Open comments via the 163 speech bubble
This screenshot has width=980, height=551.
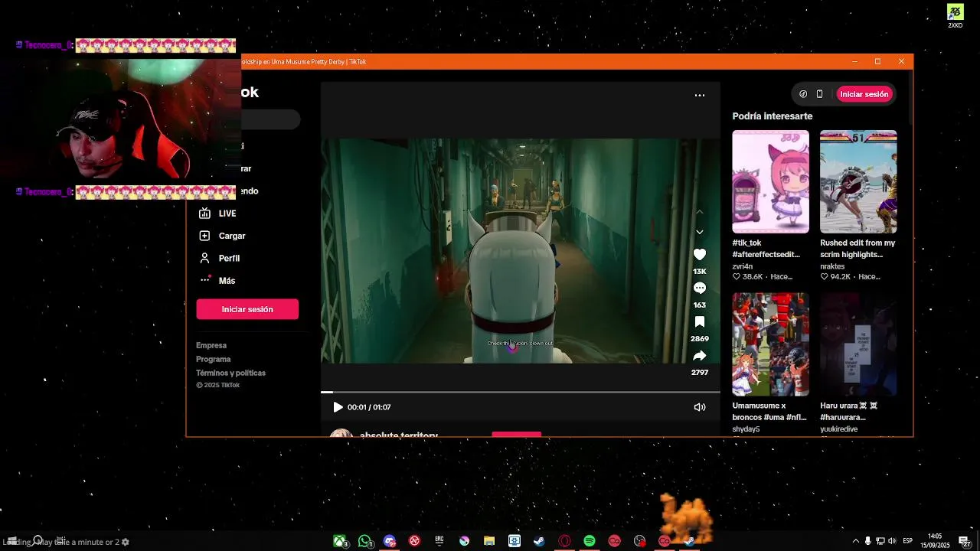pos(699,288)
